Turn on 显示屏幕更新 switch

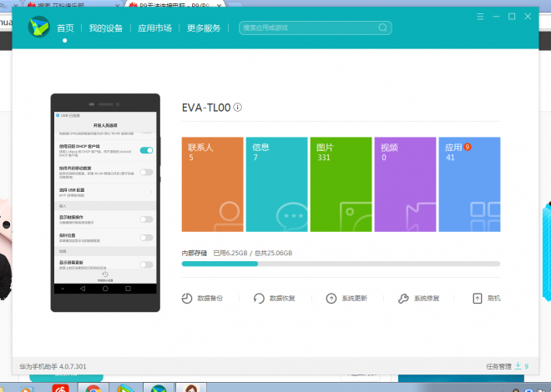point(146,264)
